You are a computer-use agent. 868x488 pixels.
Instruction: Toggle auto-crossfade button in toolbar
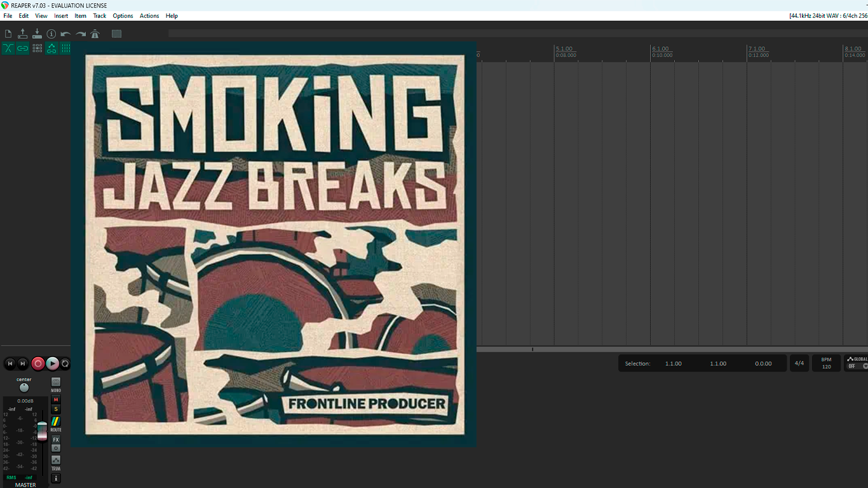click(8, 48)
